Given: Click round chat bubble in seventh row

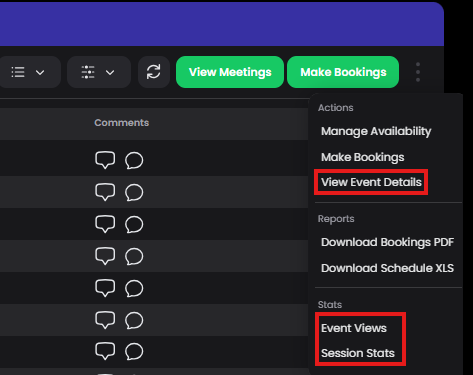Looking at the screenshot, I should 134,352.
